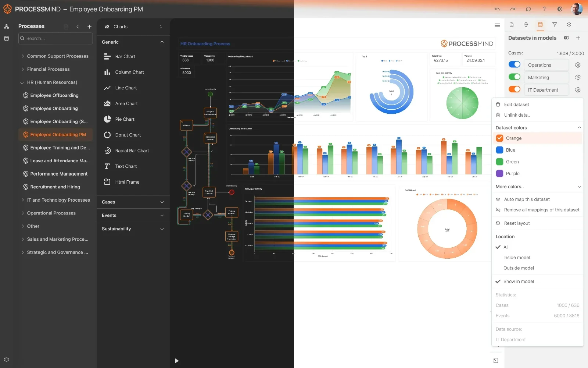
Task: Open Operations dataset gear settings
Action: click(578, 65)
